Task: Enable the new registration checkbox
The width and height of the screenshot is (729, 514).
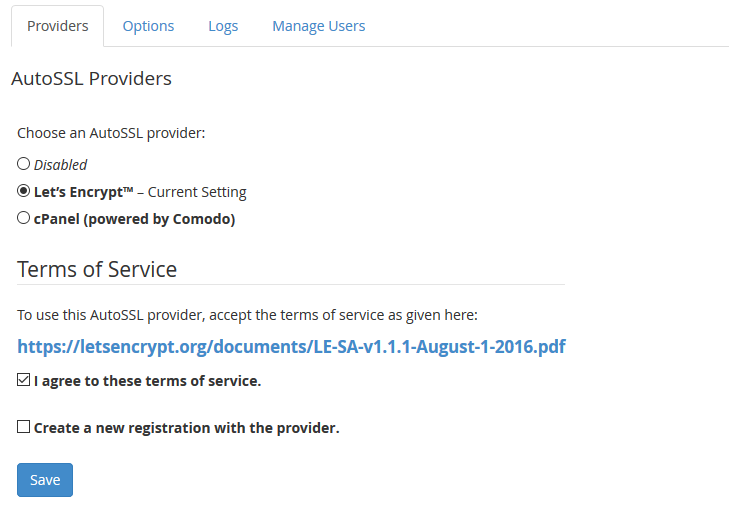Action: point(24,427)
